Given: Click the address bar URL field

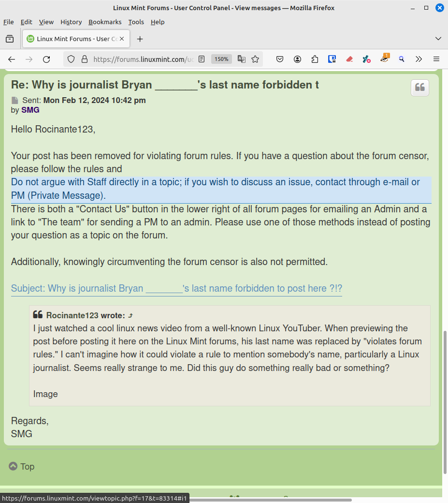Looking at the screenshot, I should [x=143, y=59].
